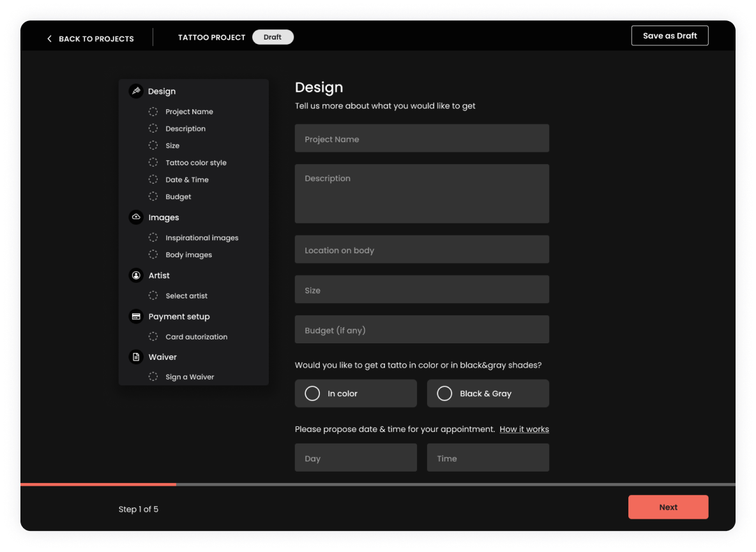Open the Day picker field

coord(356,458)
